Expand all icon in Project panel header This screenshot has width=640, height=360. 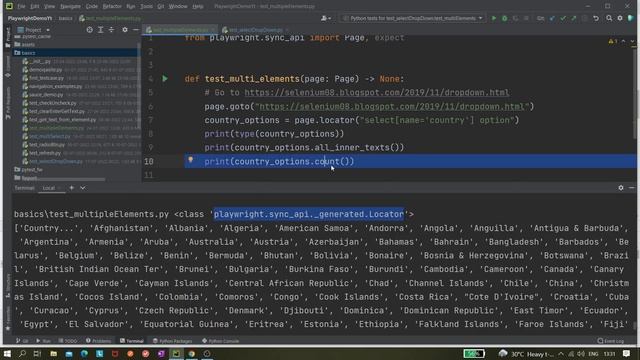(x=100, y=30)
